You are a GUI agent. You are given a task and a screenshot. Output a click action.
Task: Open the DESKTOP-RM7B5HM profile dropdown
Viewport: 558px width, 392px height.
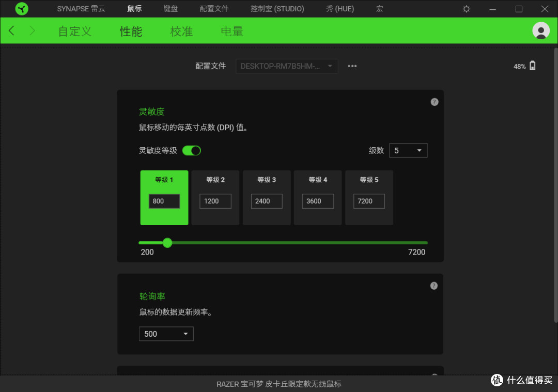tap(287, 66)
